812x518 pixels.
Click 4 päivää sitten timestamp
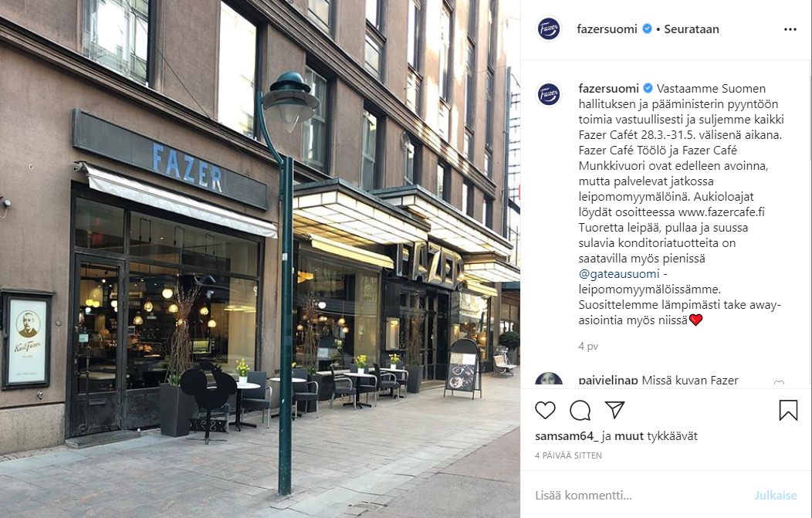[x=568, y=455]
